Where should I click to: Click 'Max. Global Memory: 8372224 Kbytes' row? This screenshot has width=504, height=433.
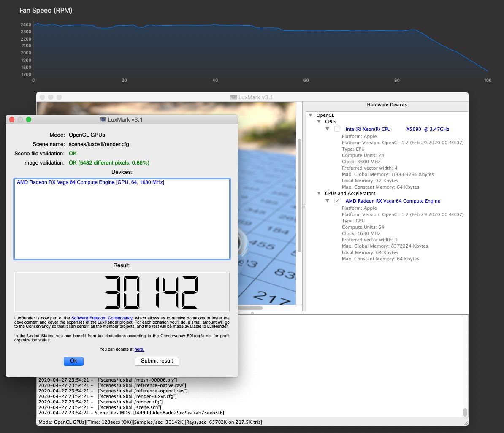385,246
